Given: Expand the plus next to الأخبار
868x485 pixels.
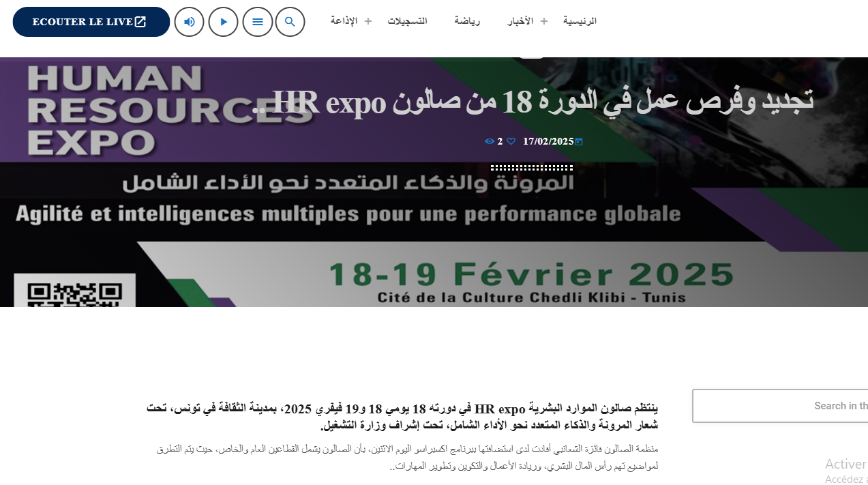Looking at the screenshot, I should [x=544, y=21].
